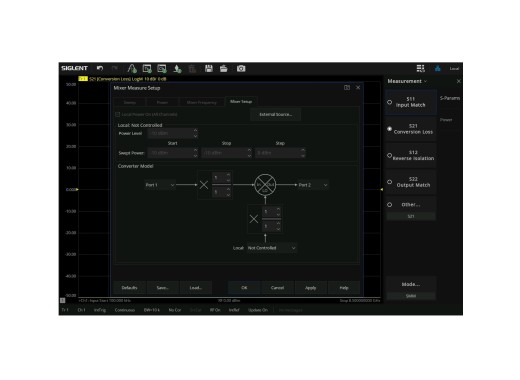520x380 pixels.
Task: Increase the input multiplier numerator
Action: click(x=228, y=175)
